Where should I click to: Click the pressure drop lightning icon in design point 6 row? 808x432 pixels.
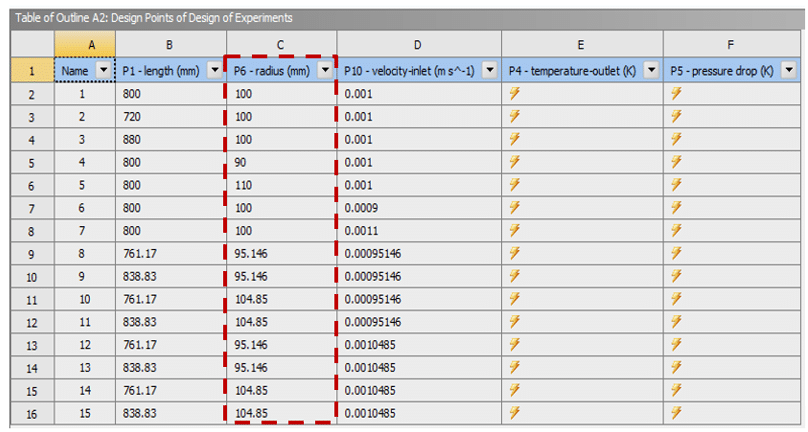676,207
